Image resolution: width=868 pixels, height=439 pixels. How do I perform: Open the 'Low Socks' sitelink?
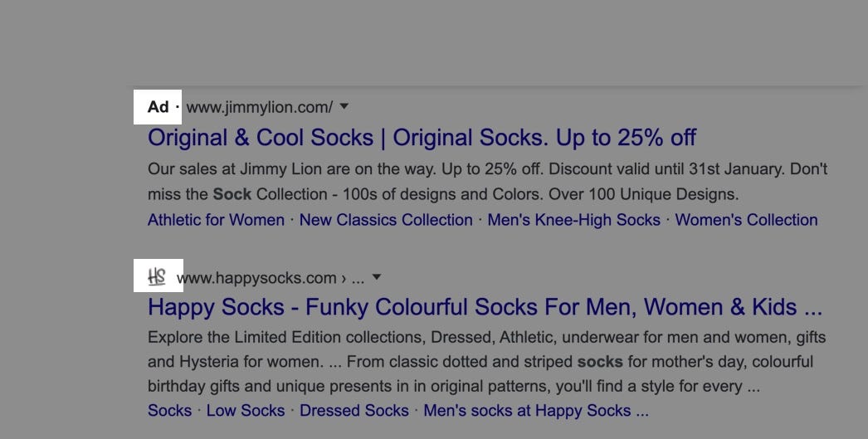click(x=246, y=411)
